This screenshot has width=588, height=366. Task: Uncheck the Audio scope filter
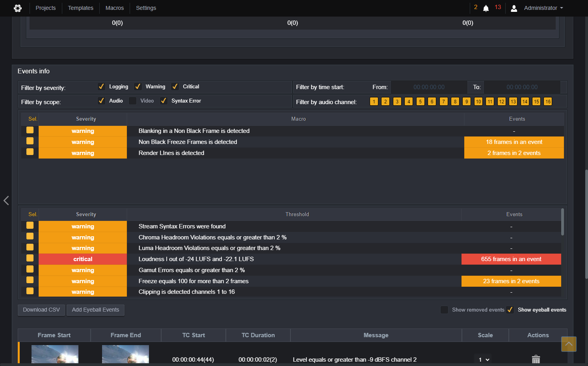[x=101, y=101]
